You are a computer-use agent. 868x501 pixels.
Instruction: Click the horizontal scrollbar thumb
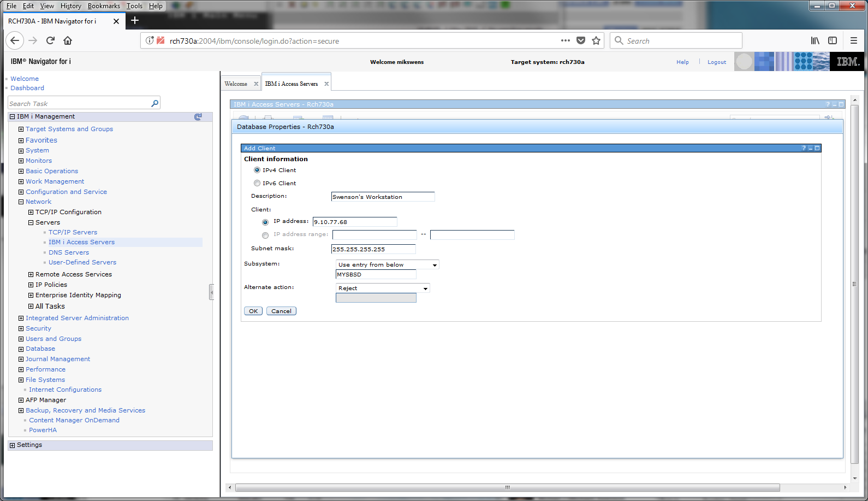click(x=507, y=487)
